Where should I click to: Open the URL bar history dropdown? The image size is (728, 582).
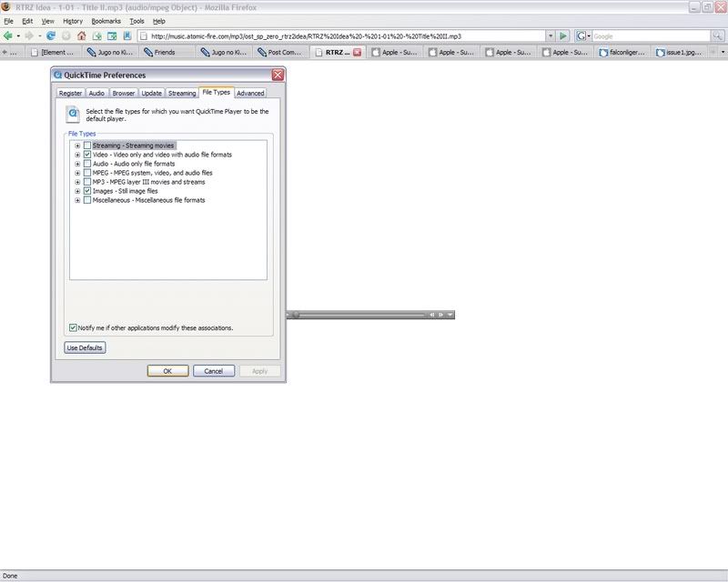tap(551, 35)
